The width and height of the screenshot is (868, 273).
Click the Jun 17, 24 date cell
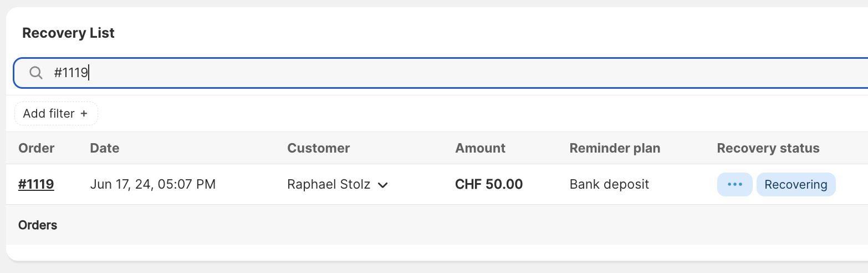153,184
